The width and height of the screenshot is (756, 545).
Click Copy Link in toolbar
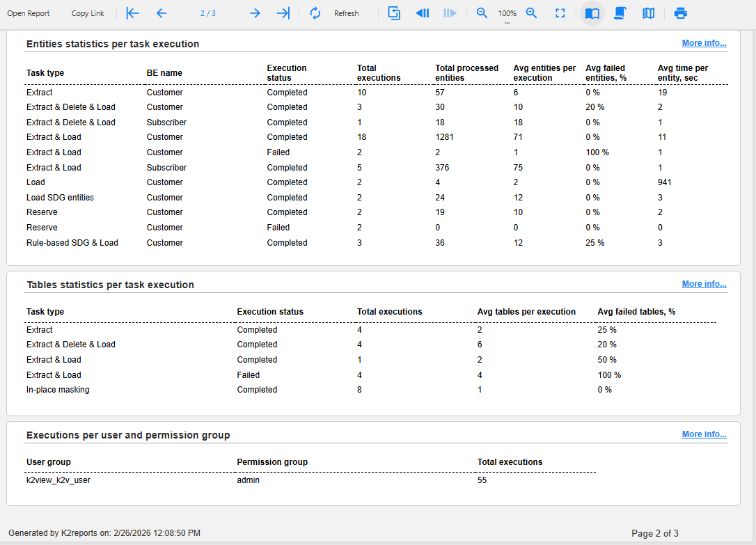(88, 13)
